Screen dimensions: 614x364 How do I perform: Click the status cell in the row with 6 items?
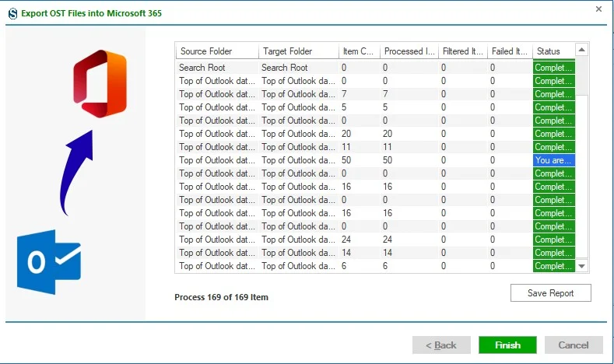pyautogui.click(x=554, y=266)
